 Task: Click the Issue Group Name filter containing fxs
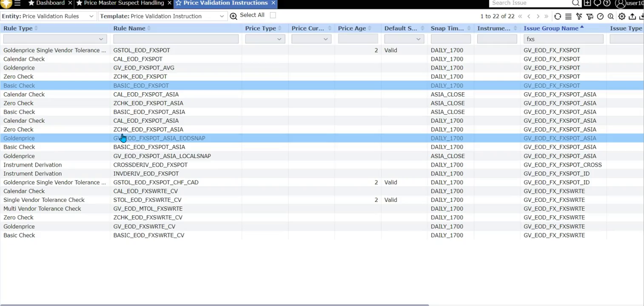(x=563, y=39)
